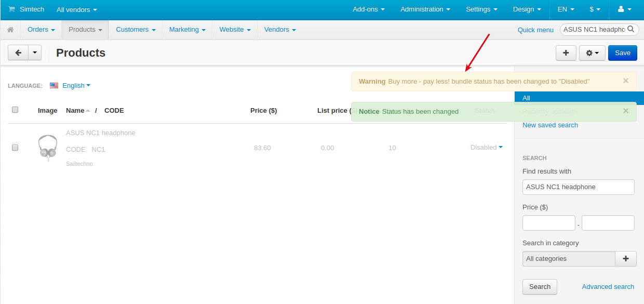Open the $ currency dropdown
The width and height of the screenshot is (644, 304).
click(x=595, y=9)
